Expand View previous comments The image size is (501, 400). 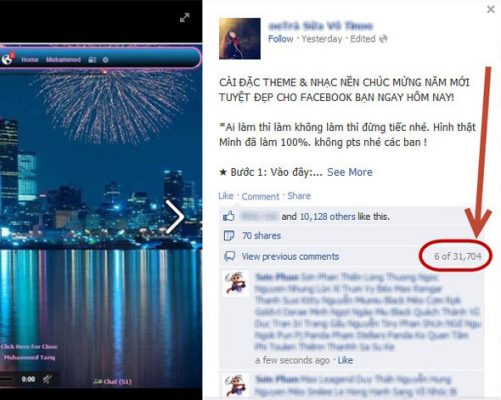click(290, 256)
